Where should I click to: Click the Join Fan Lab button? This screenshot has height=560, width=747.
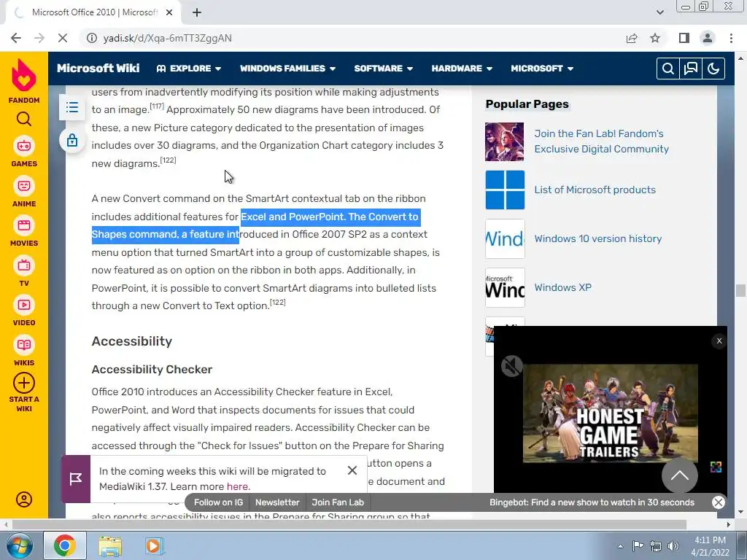(338, 502)
